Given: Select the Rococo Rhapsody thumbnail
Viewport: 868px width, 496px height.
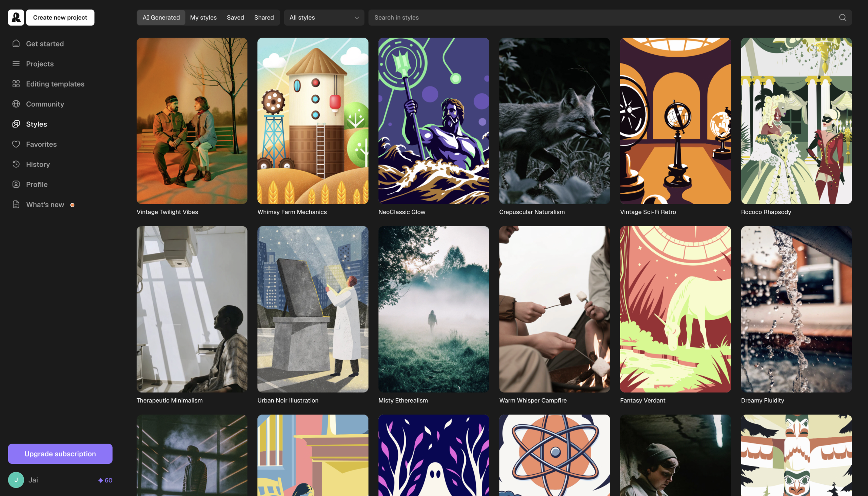Looking at the screenshot, I should point(796,121).
